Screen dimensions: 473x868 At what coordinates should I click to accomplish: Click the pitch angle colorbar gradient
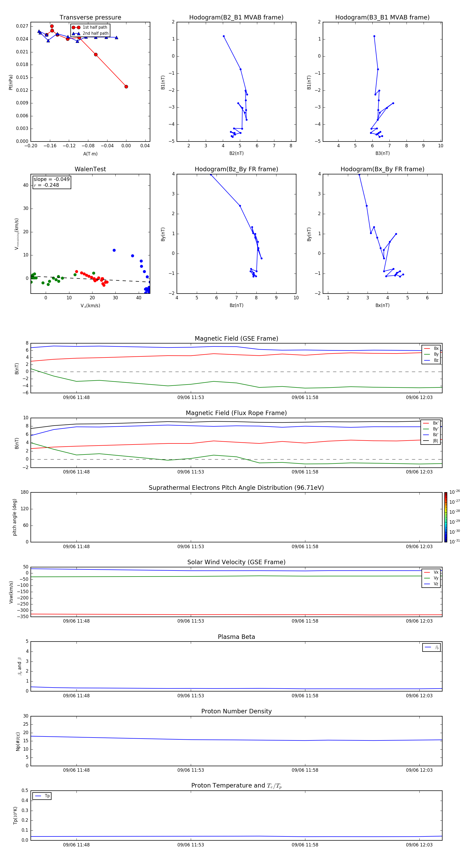pos(446,517)
